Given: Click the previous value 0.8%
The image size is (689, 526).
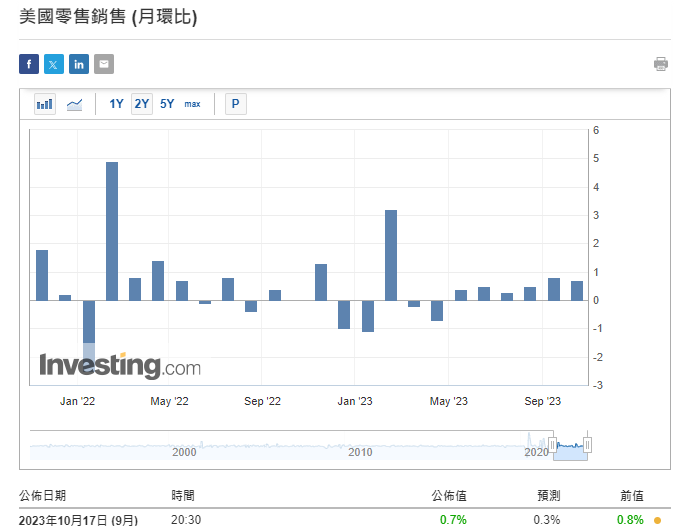Looking at the screenshot, I should point(630,520).
